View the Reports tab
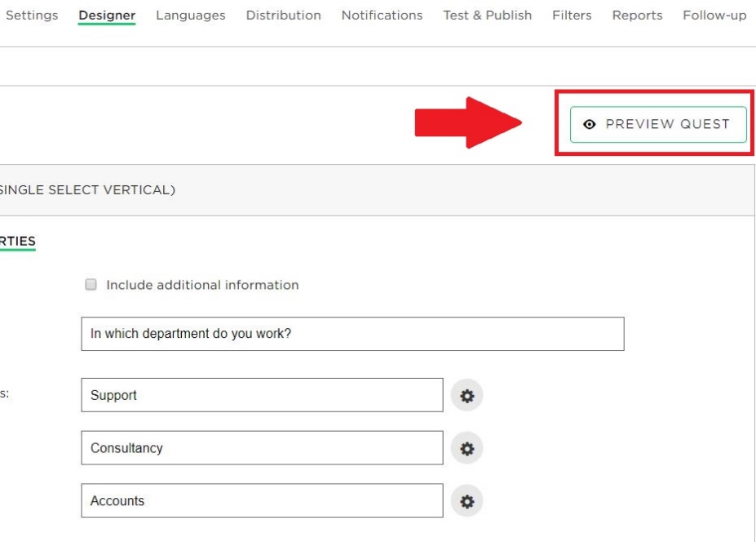756x542 pixels. [x=638, y=16]
